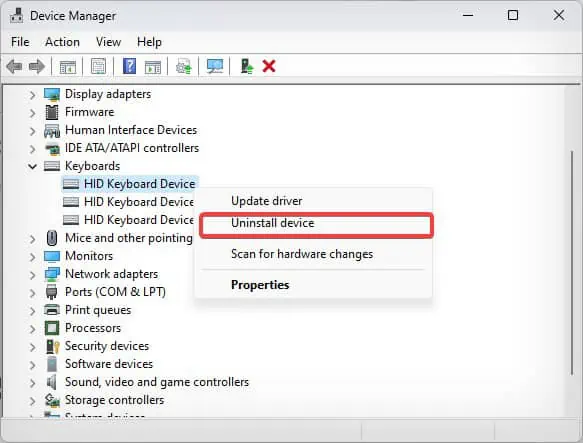This screenshot has height=443, width=583.
Task: Expand the Network adapters node
Action: (x=33, y=275)
